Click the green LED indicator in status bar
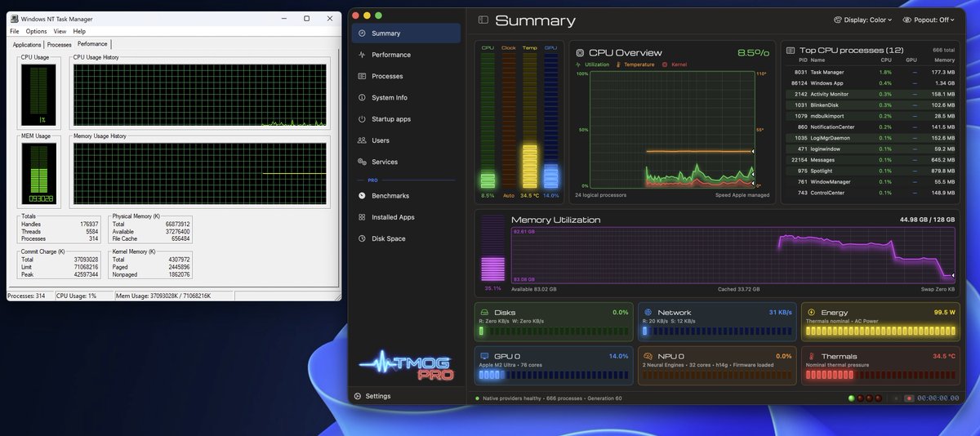Viewport: 980px width, 436px height. pyautogui.click(x=852, y=398)
